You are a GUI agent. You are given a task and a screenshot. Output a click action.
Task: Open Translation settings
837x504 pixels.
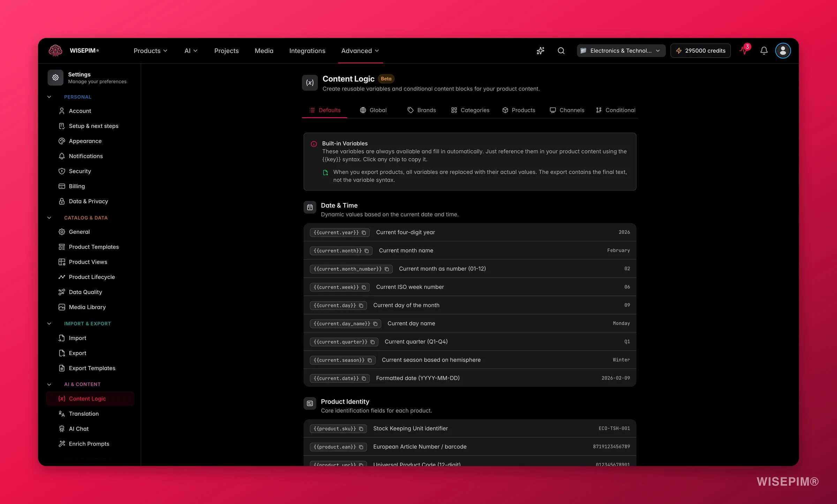tap(90, 414)
